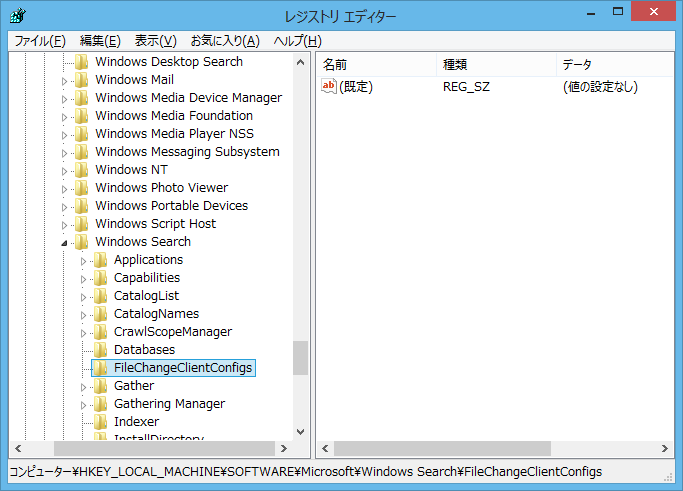Click the (値の設定なし) data cell
The image size is (683, 491).
tap(600, 87)
